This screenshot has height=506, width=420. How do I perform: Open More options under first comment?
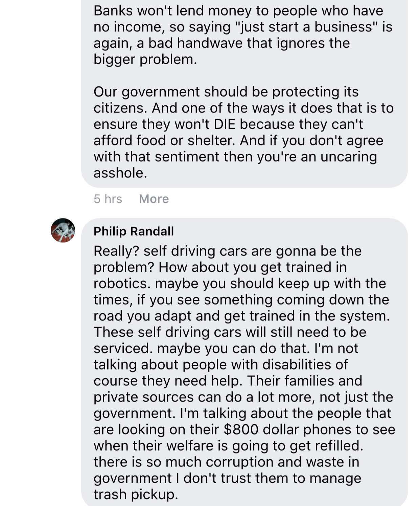pos(154,199)
